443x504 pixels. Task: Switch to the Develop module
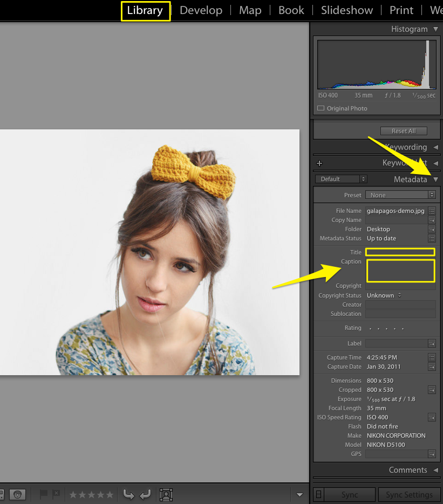click(x=201, y=10)
